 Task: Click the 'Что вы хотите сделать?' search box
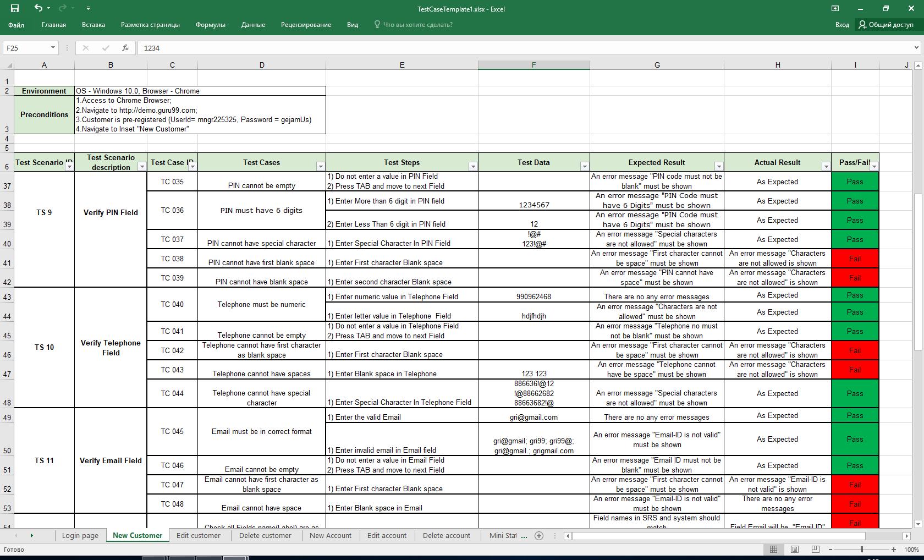(x=414, y=25)
